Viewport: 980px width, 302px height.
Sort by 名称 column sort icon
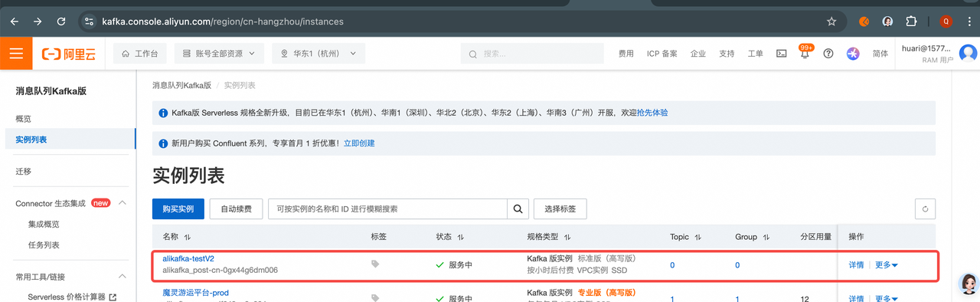coord(188,238)
